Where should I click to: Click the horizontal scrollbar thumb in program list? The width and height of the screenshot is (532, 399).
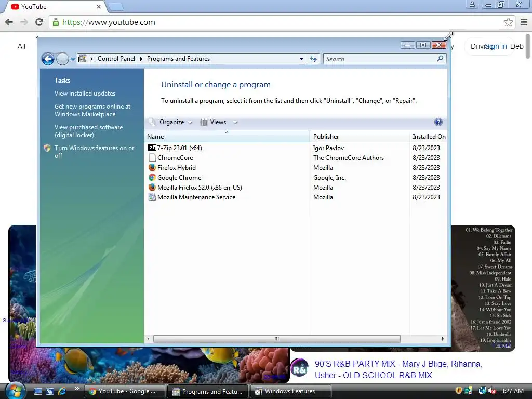click(276, 339)
